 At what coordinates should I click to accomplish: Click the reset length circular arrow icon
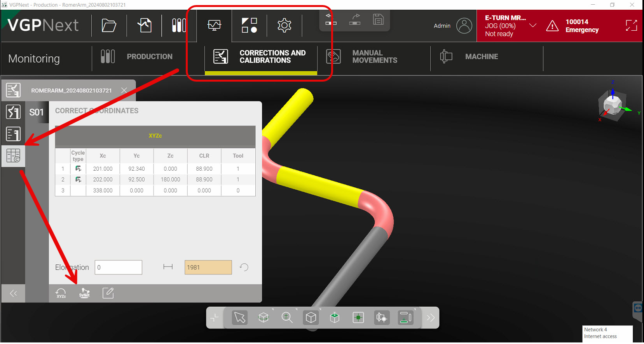pyautogui.click(x=244, y=267)
